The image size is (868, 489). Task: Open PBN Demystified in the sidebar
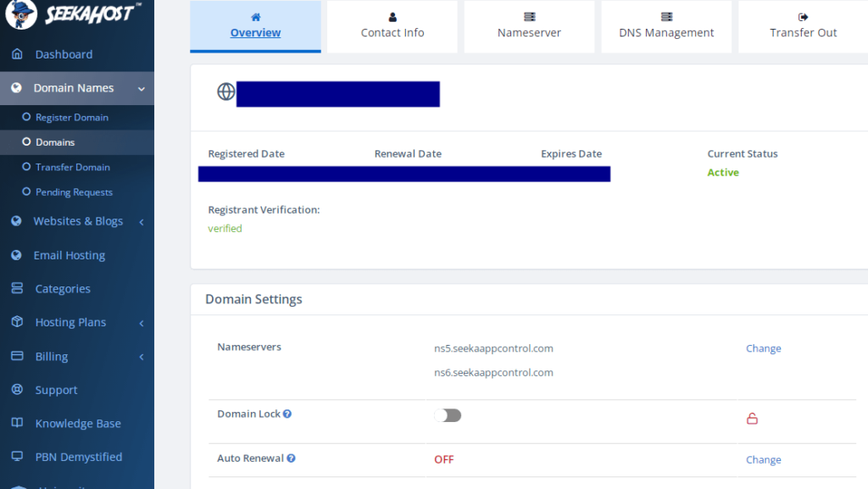[77, 457]
